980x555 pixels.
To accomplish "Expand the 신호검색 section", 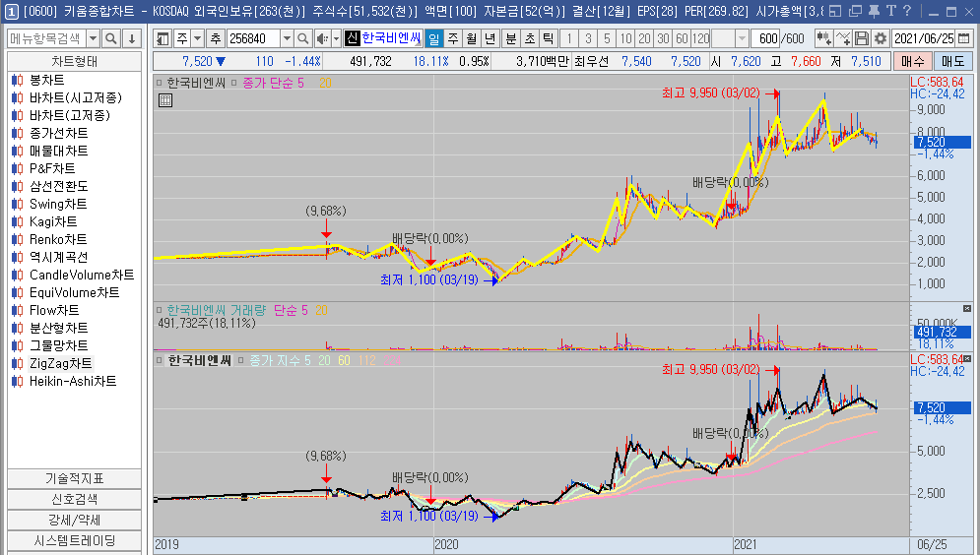I will [x=75, y=500].
